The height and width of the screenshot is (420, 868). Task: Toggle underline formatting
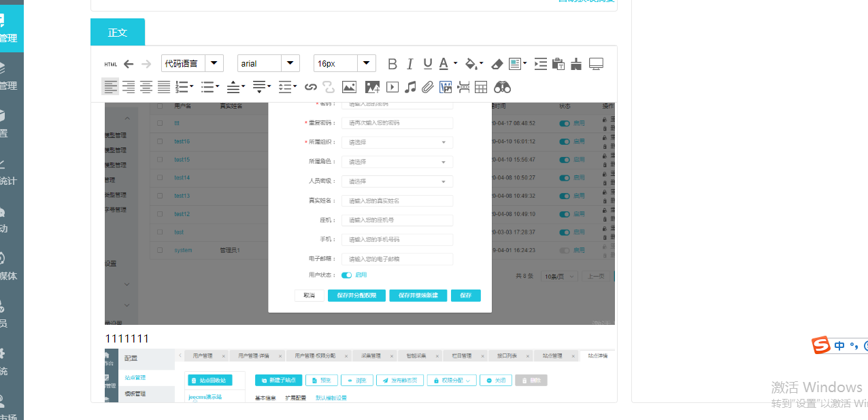tap(427, 64)
